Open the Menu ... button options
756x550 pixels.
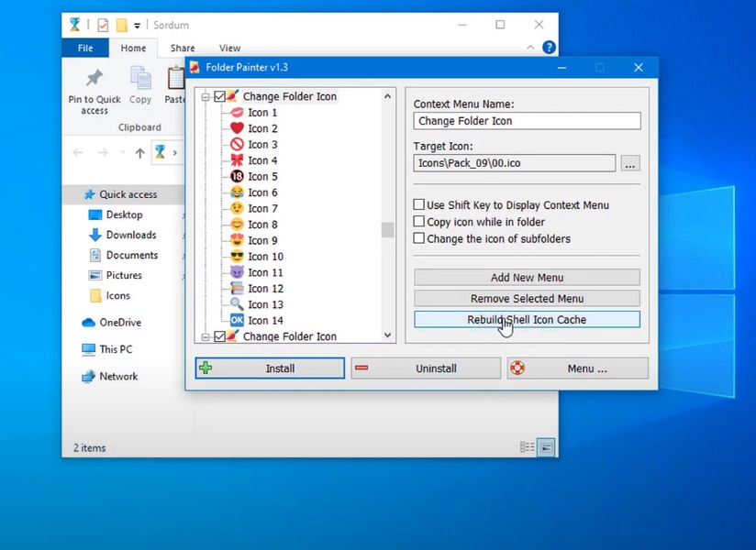point(578,368)
